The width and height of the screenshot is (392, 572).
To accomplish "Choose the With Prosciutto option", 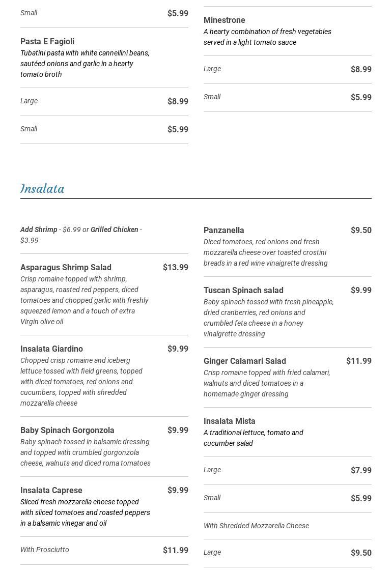I will coord(45,550).
